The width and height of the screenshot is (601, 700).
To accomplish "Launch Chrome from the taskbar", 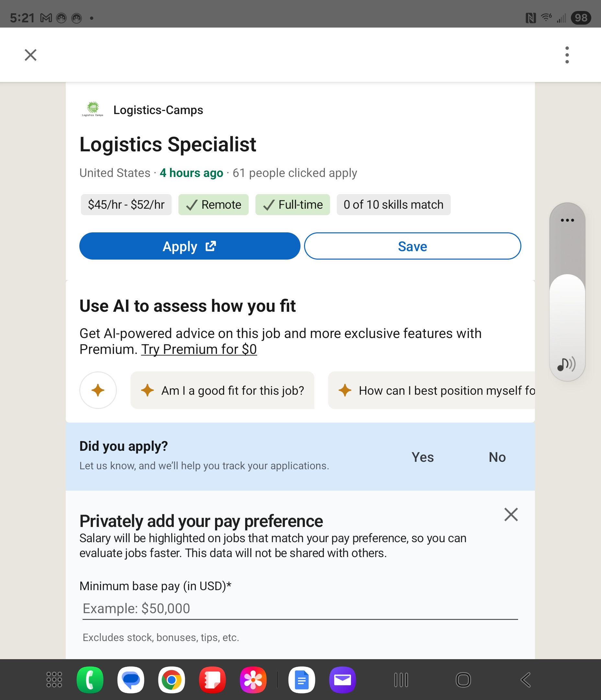I will point(172,680).
